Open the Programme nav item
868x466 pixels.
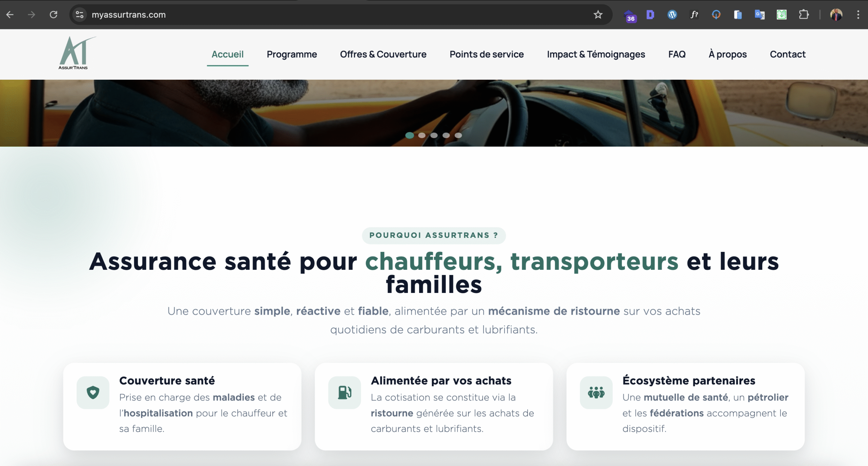[292, 54]
